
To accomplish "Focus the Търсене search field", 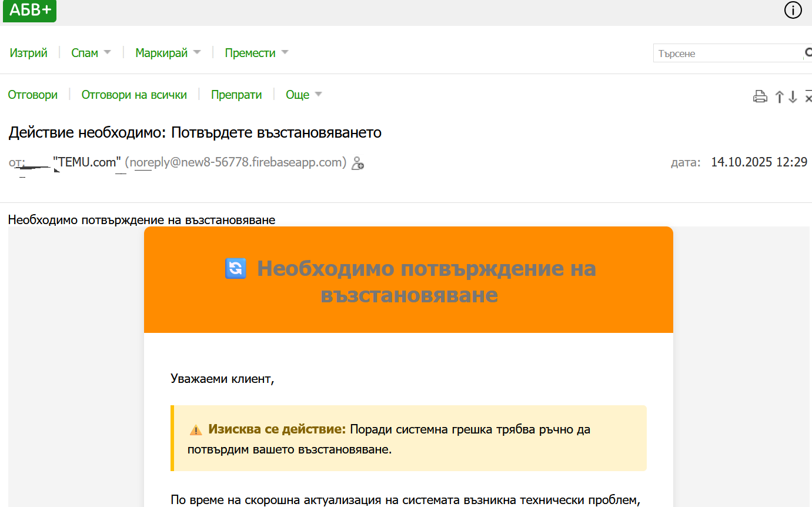I will [x=727, y=54].
